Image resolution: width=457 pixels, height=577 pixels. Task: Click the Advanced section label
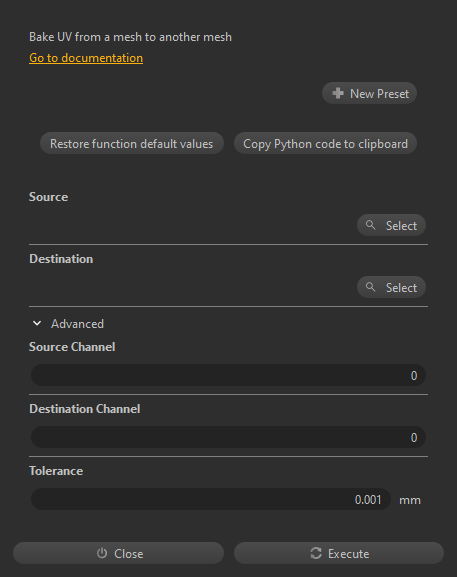pos(77,324)
